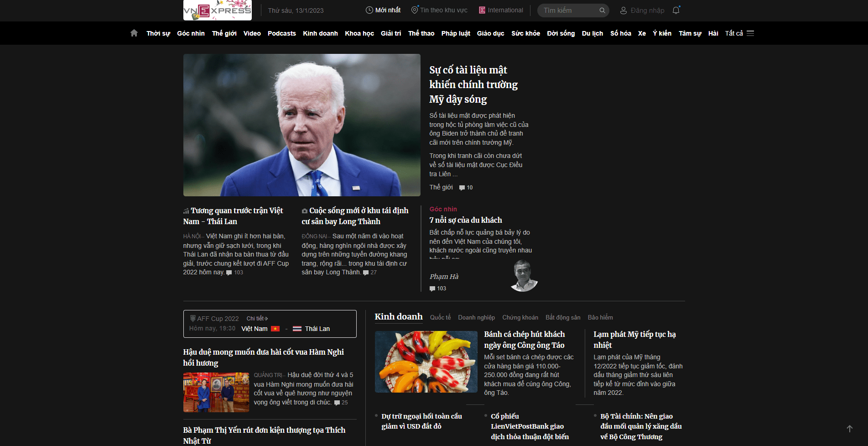Open the Xe section
Image resolution: width=868 pixels, height=446 pixels.
pos(642,33)
